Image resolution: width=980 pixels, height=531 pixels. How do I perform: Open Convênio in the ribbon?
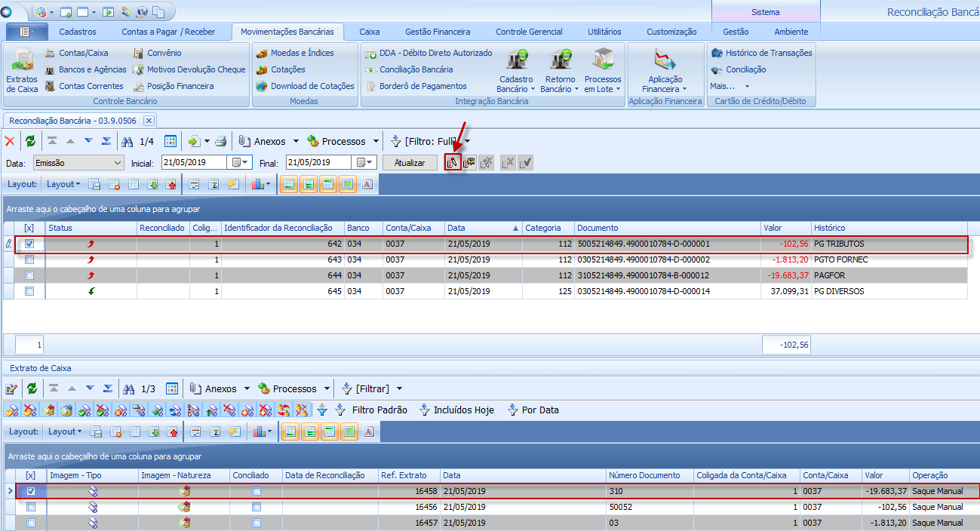pyautogui.click(x=157, y=53)
